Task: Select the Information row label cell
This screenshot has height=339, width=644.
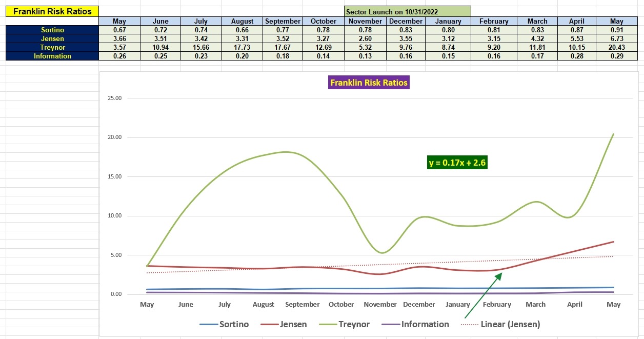Action: pyautogui.click(x=52, y=56)
